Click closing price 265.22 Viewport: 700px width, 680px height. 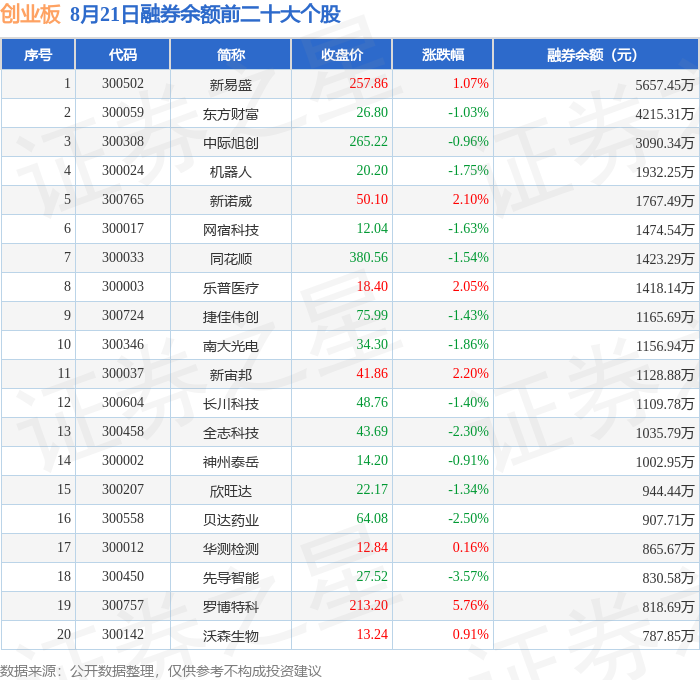pos(368,142)
